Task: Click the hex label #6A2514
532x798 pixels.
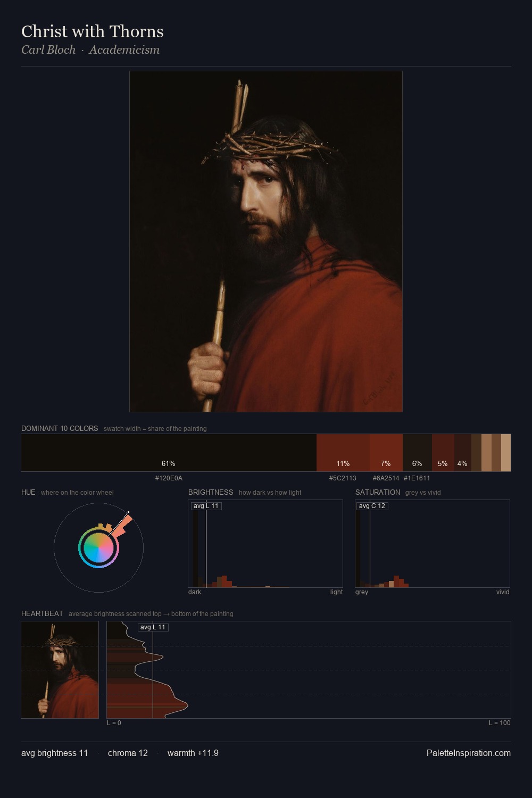Action: coord(386,478)
